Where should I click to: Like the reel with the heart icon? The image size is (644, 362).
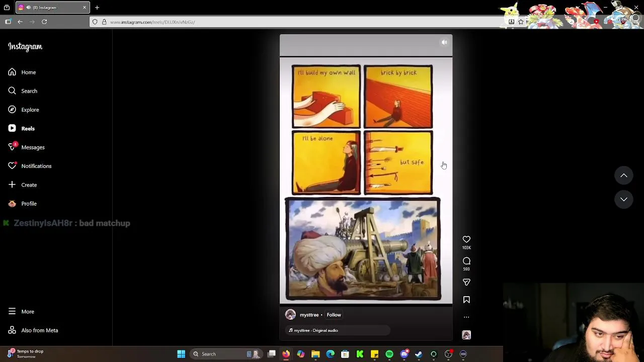coord(466,239)
